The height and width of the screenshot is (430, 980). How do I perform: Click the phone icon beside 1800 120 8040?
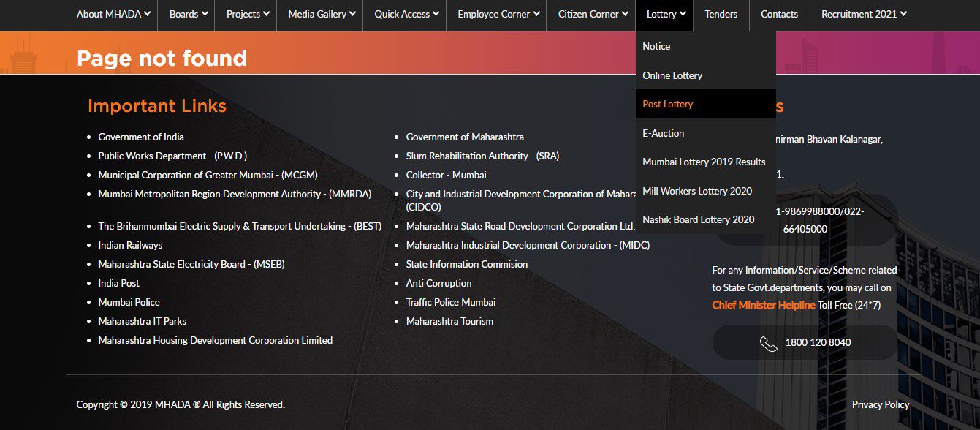768,343
